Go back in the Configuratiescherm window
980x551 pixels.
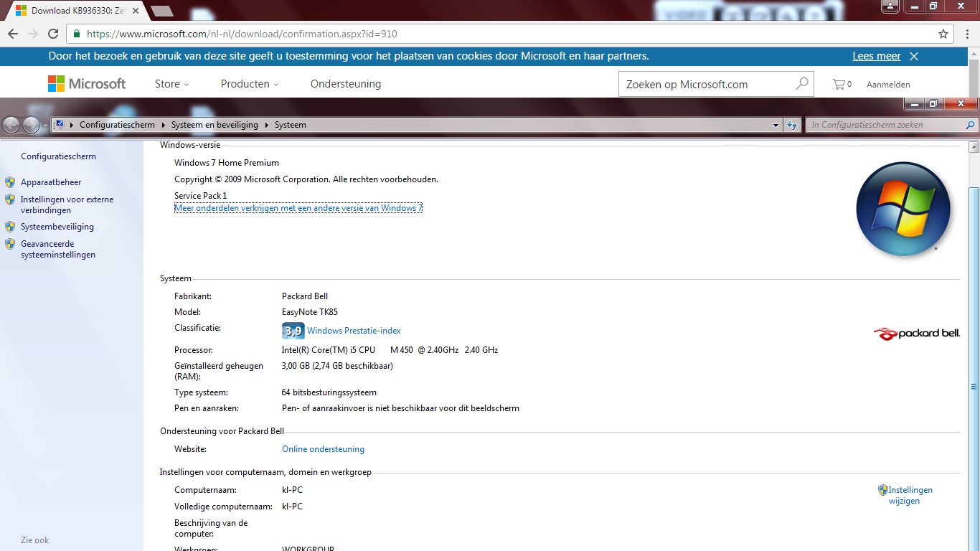point(11,125)
